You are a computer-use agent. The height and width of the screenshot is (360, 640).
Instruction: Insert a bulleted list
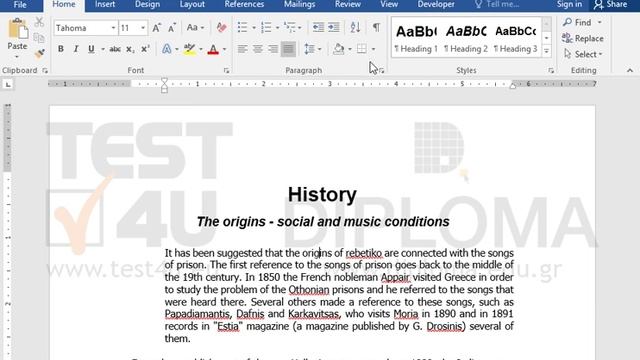point(242,28)
